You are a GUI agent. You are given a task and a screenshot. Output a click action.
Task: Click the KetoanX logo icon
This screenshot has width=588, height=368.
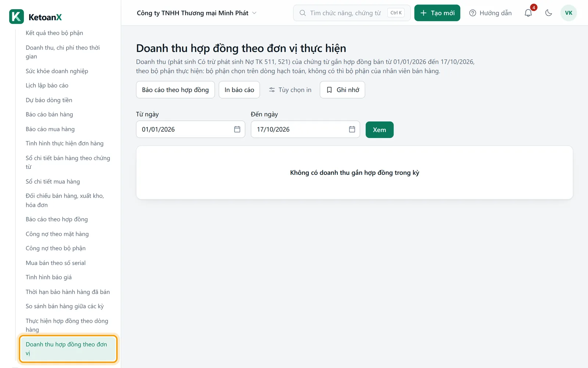(x=17, y=17)
